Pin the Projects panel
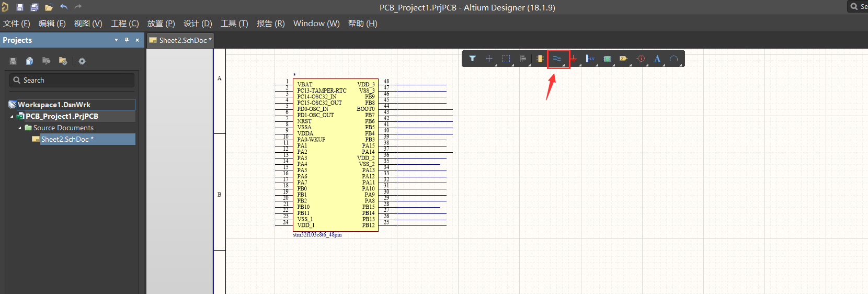Screen dimensions: 868x294 [127, 40]
